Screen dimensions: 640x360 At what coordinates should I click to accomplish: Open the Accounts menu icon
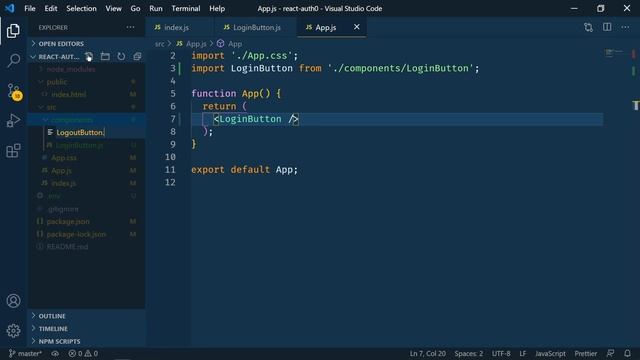click(x=13, y=301)
